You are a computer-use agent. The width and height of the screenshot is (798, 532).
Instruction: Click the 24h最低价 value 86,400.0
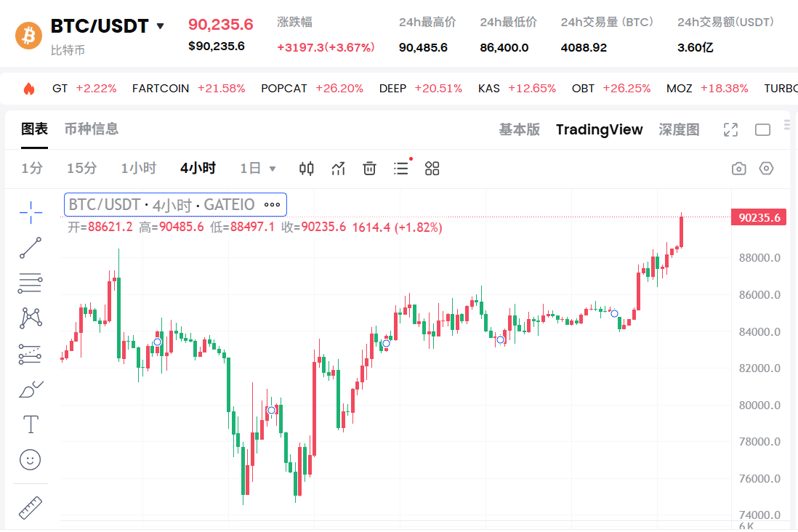tap(504, 48)
